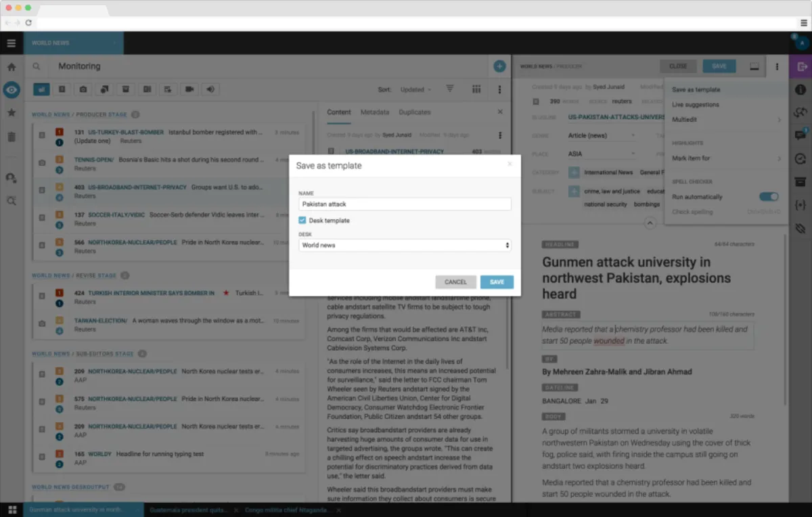Click Cancel in the Save as template dialog

pyautogui.click(x=456, y=282)
